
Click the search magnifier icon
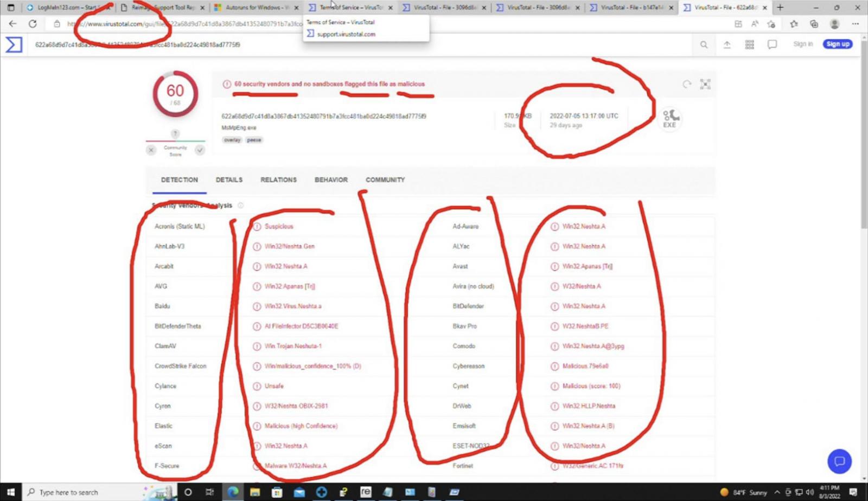pyautogui.click(x=704, y=44)
